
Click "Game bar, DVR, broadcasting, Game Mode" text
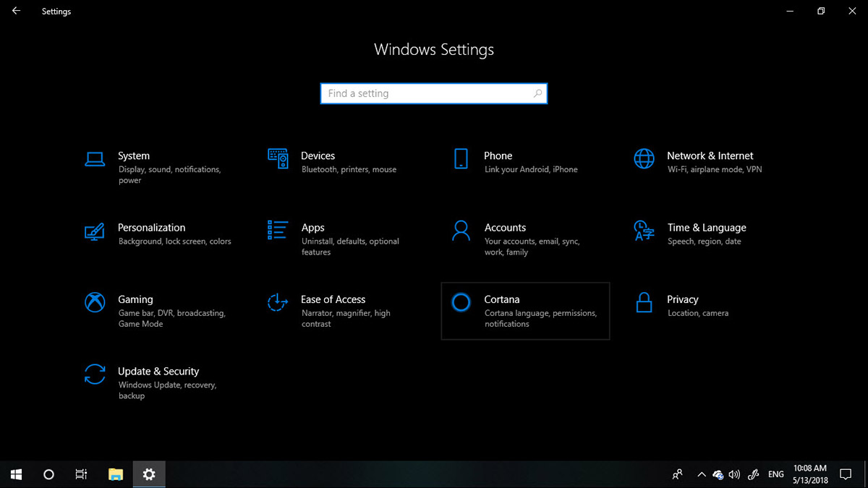tap(172, 319)
